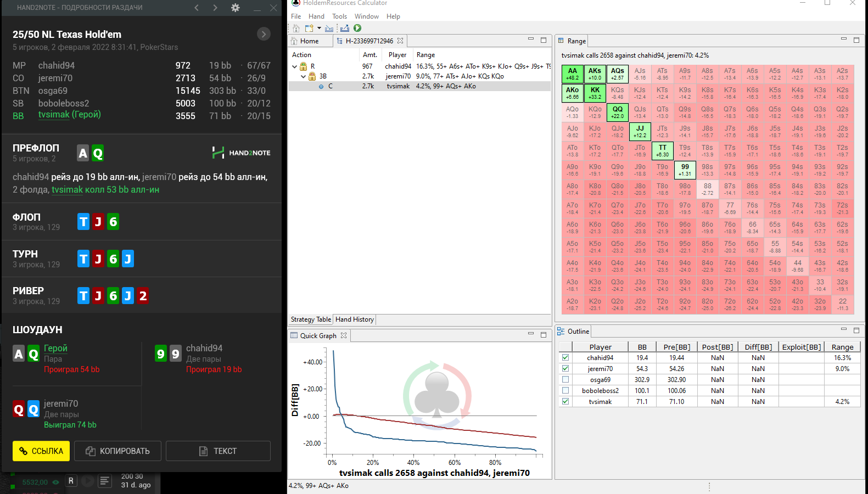Open the File menu
The image size is (868, 494).
(x=296, y=16)
